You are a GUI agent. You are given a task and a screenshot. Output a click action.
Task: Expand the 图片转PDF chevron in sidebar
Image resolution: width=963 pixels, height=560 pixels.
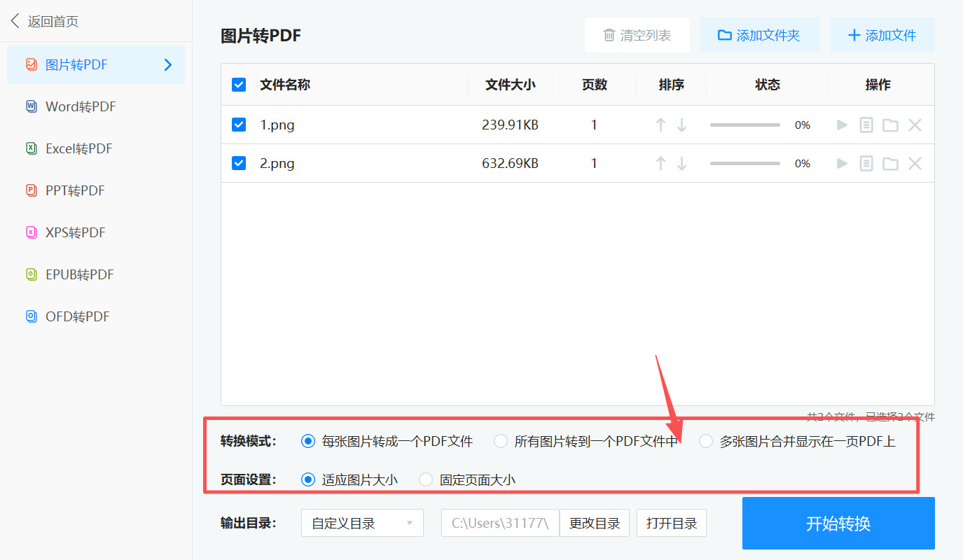pos(168,64)
